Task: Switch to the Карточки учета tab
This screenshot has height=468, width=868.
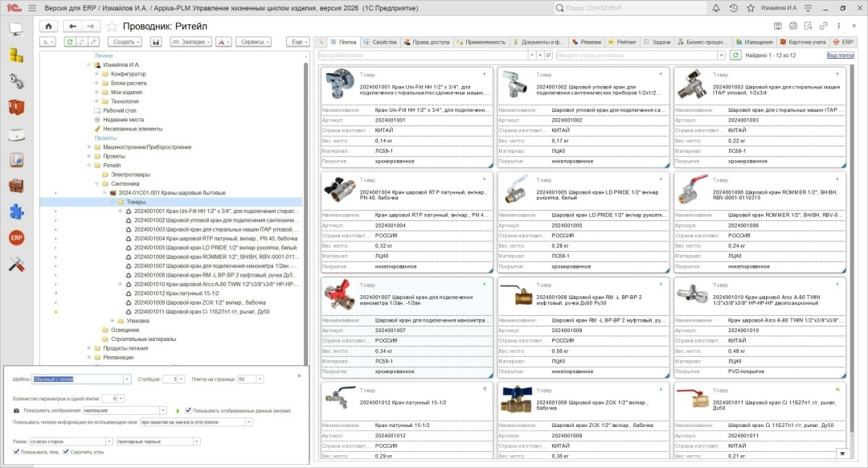Action: [803, 42]
